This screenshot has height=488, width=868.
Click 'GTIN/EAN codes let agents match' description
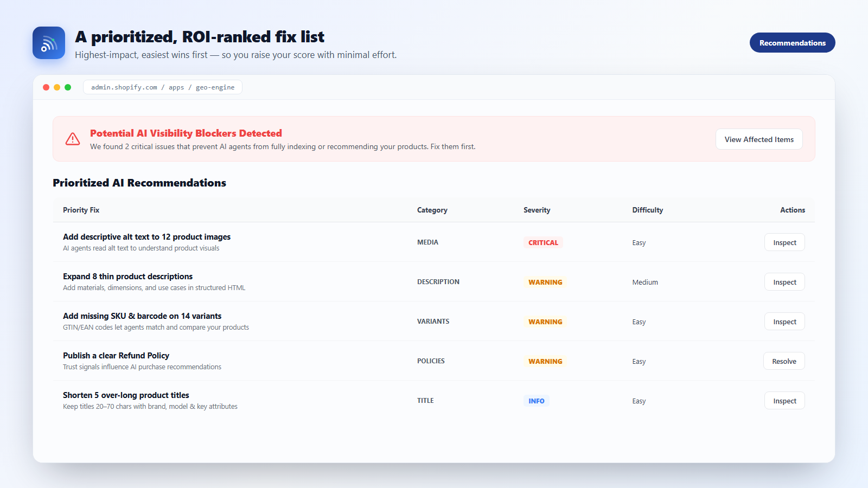[x=156, y=328]
